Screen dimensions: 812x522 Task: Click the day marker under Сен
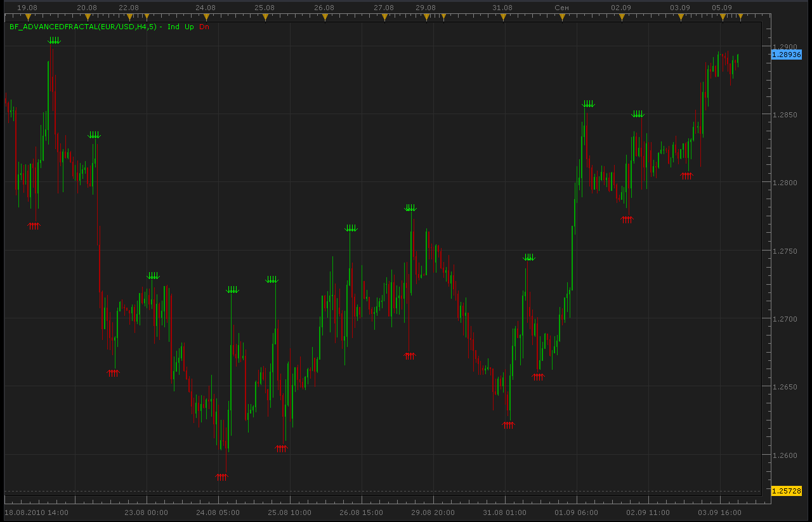[562, 17]
